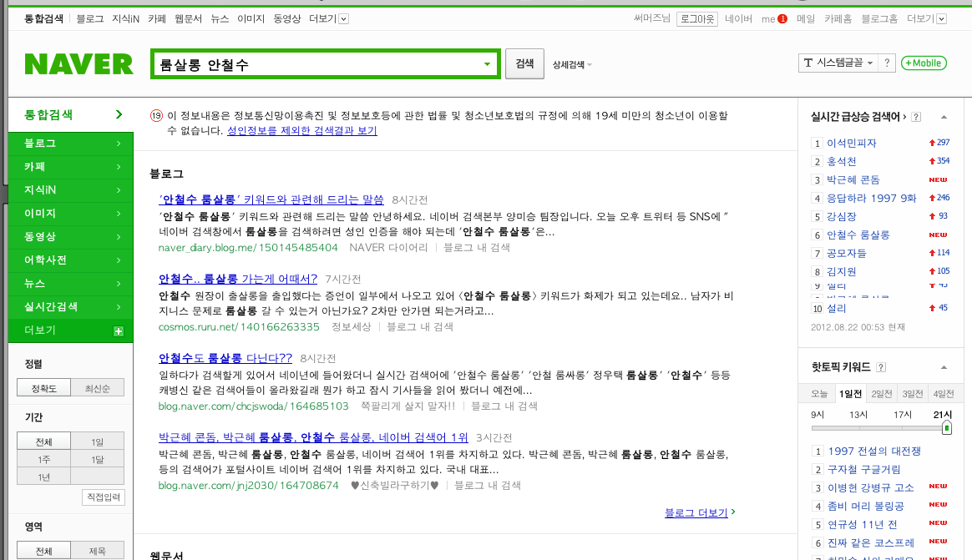Open the +Mobile button
This screenshot has height=560, width=972.
(x=924, y=63)
